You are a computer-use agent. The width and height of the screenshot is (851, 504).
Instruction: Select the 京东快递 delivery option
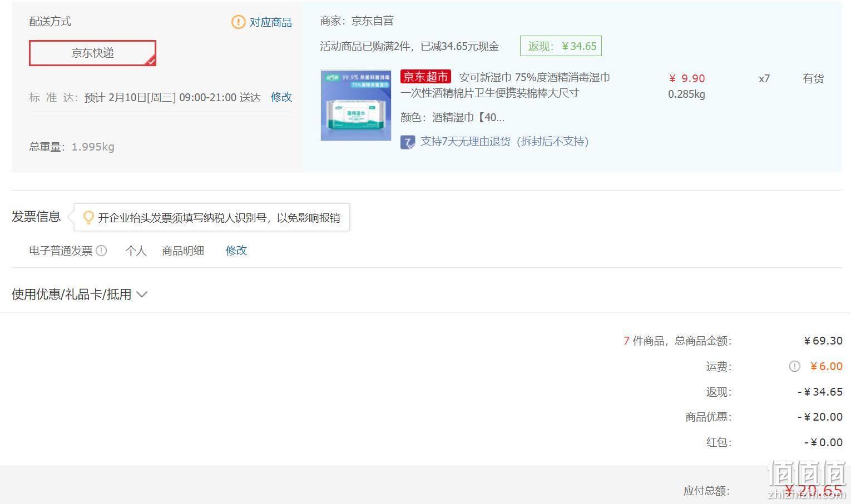point(92,53)
